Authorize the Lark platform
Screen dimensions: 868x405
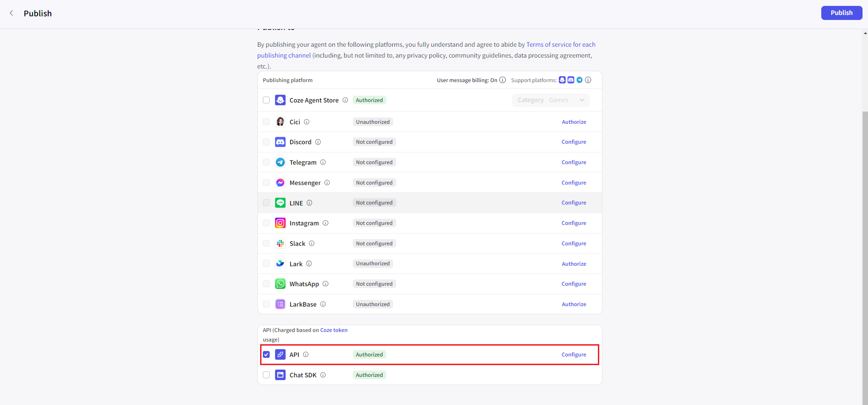(574, 264)
